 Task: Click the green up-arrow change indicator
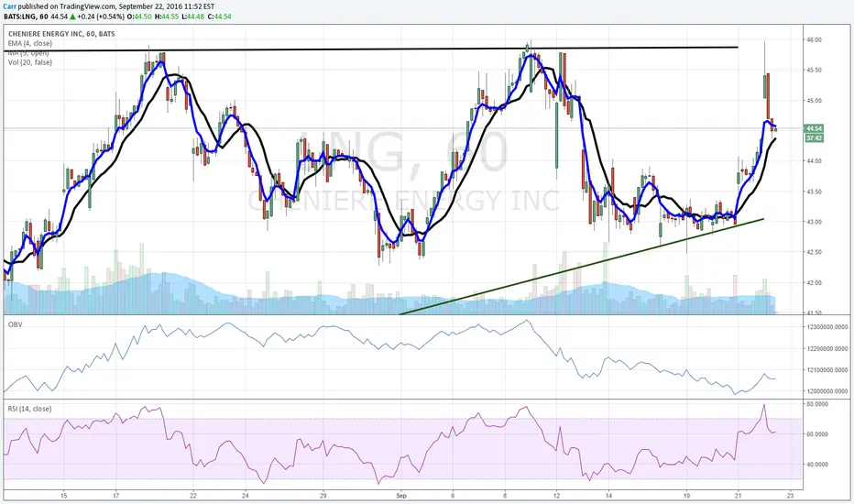point(72,16)
